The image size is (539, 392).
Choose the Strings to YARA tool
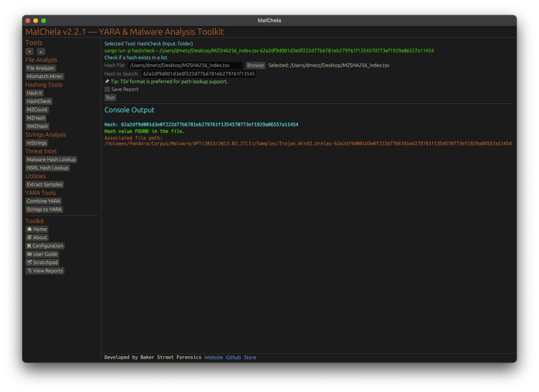(x=44, y=210)
